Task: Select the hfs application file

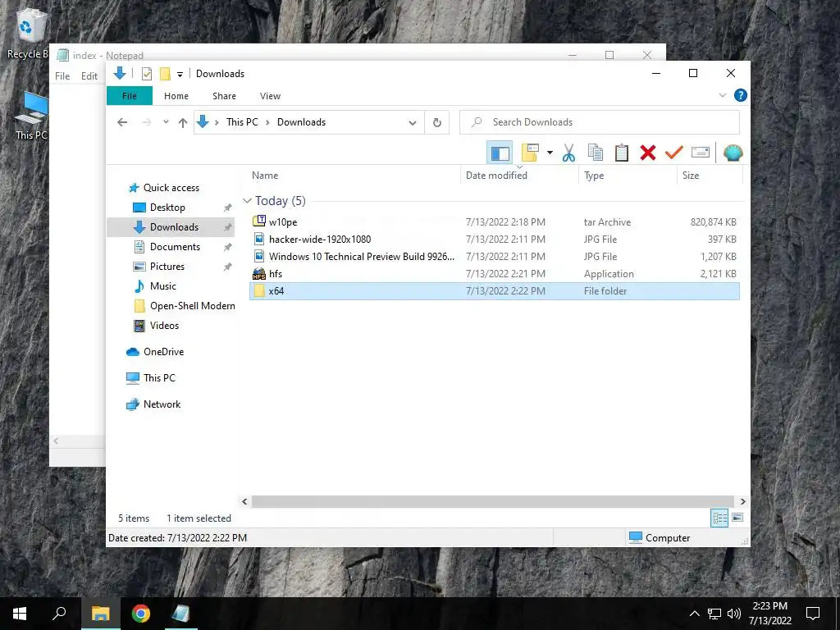Action: point(494,273)
